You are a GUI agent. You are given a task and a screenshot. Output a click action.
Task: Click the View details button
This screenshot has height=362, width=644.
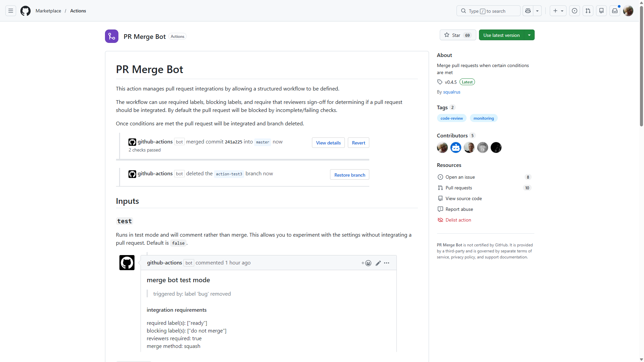(x=328, y=143)
